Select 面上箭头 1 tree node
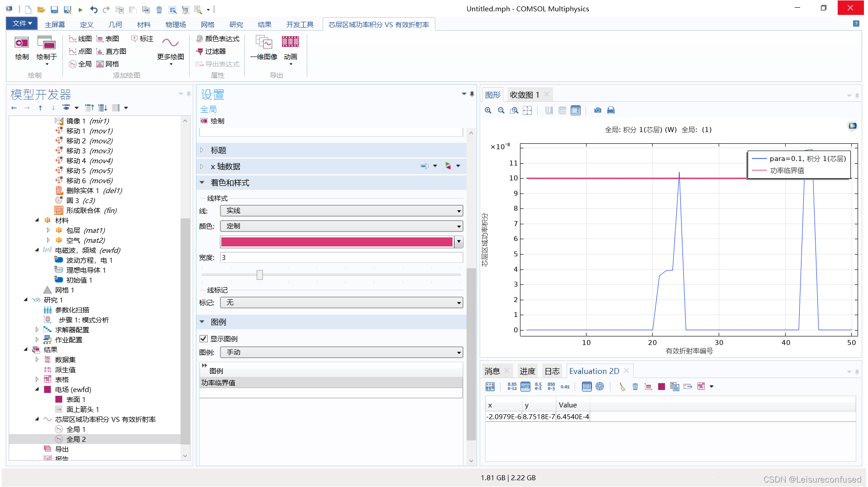868x487 pixels. (x=82, y=409)
